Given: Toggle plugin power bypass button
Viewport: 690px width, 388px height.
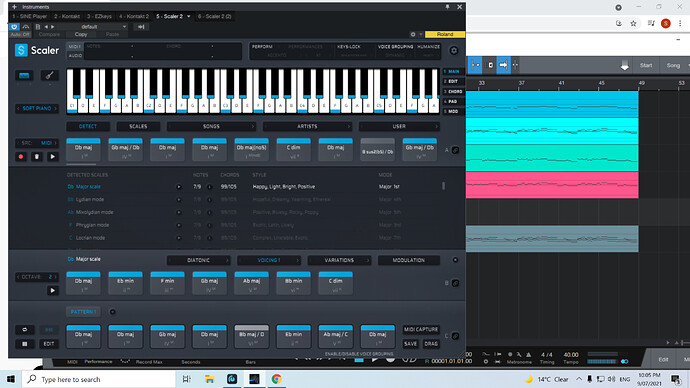Looking at the screenshot, I should point(14,27).
